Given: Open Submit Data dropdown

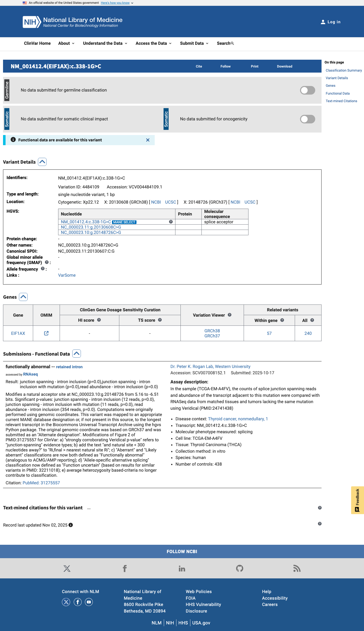Looking at the screenshot, I should (x=194, y=43).
